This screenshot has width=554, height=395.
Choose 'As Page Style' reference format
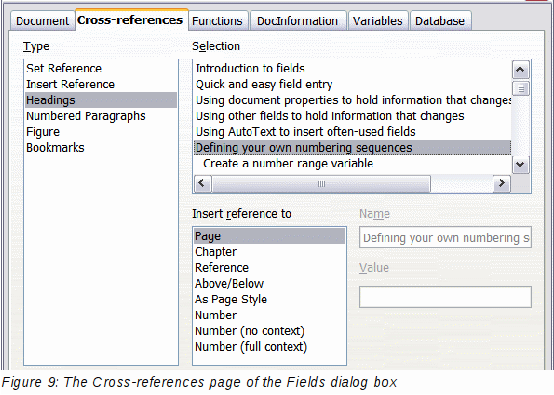coord(269,299)
